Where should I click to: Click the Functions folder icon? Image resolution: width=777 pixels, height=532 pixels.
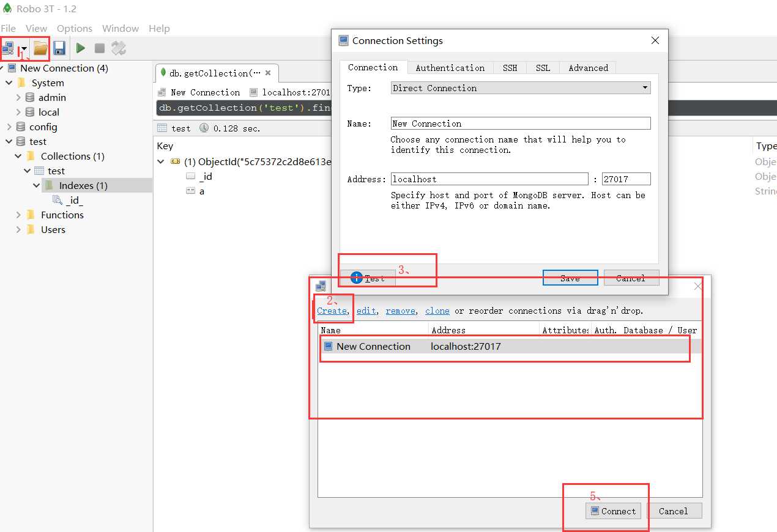(31, 215)
